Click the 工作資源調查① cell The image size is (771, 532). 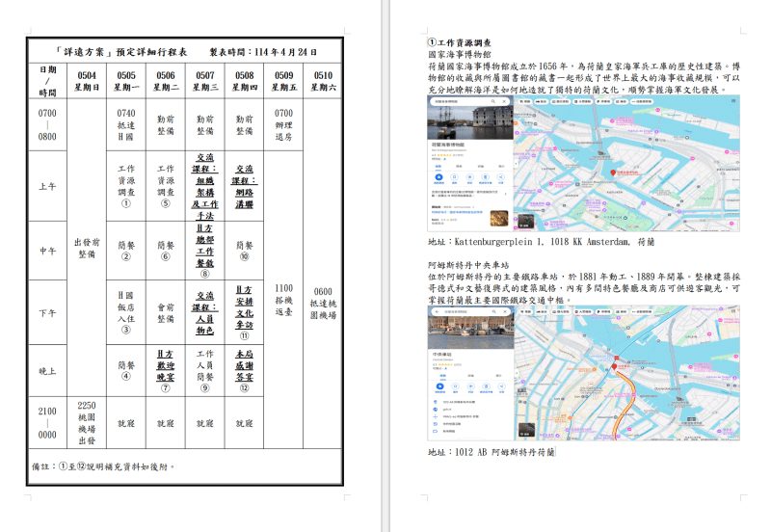(126, 186)
